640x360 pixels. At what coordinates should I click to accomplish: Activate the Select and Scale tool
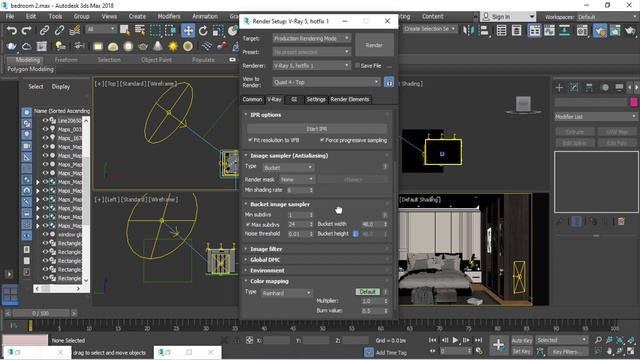(218, 31)
